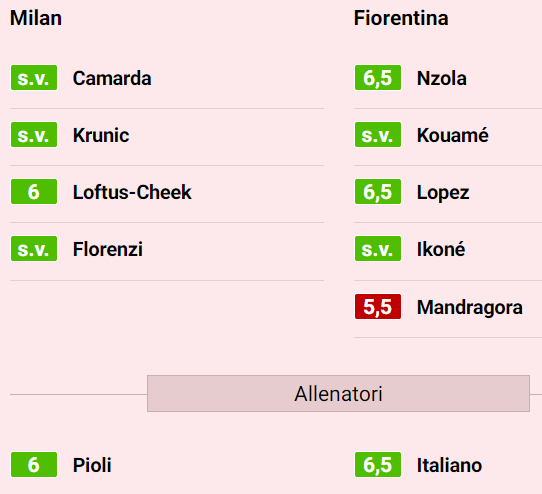Viewport: 542px width, 494px height.
Task: Click Mandragora's red 5,5 rating badge
Action: coord(378,307)
